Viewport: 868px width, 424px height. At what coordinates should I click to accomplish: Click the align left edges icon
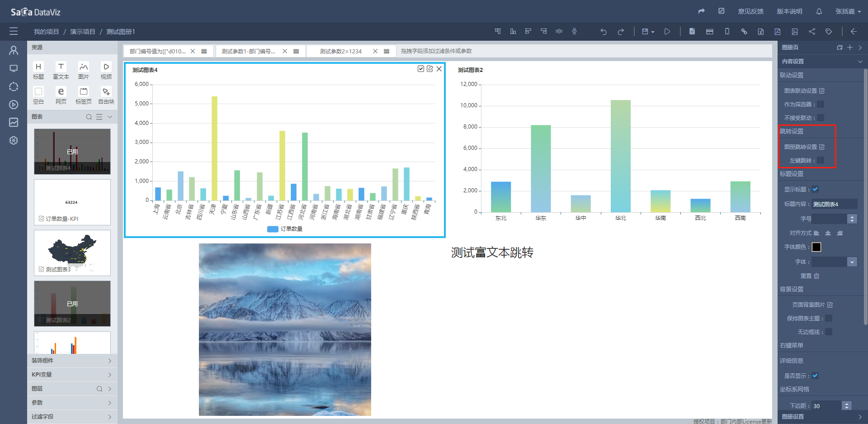528,31
